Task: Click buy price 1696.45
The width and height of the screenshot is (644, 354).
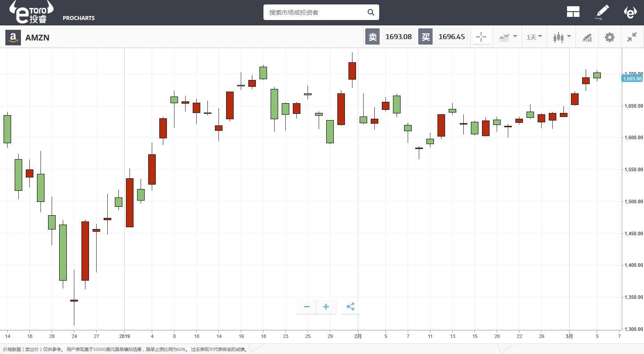Action: point(452,37)
